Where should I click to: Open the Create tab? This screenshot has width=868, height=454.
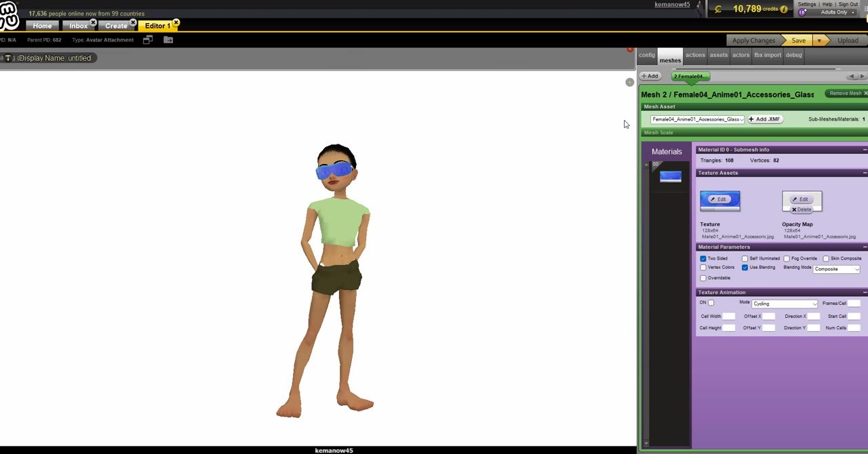coord(116,26)
